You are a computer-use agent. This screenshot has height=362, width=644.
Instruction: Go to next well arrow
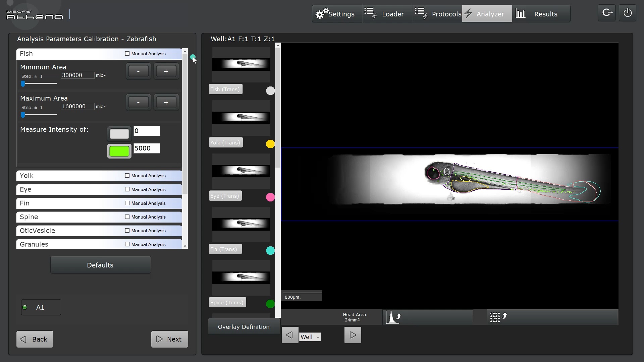(353, 335)
